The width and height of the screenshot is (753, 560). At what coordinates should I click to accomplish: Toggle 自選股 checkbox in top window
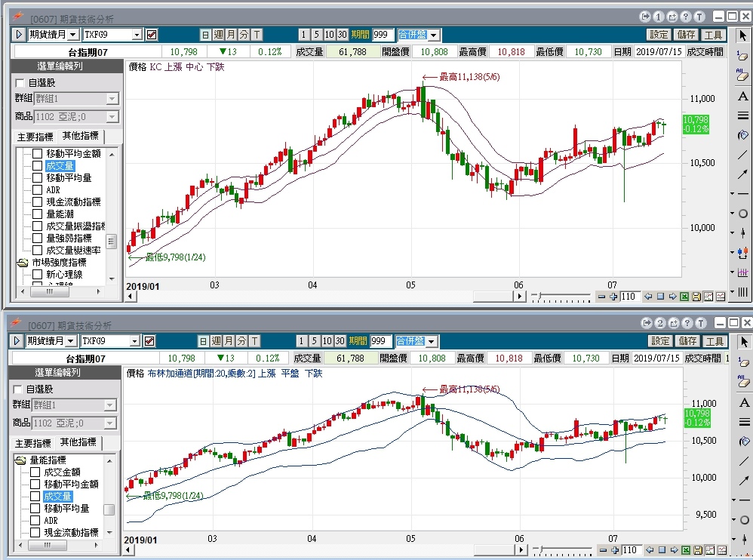[20, 83]
